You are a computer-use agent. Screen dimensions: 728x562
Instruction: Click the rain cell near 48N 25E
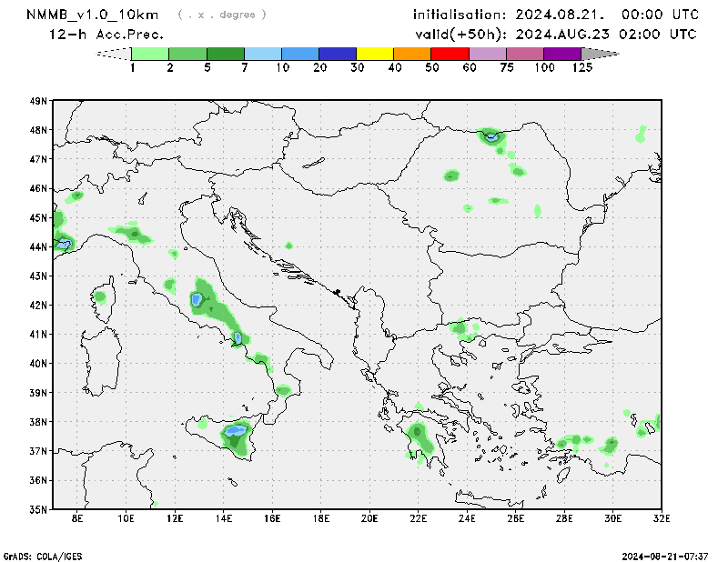coord(490,136)
